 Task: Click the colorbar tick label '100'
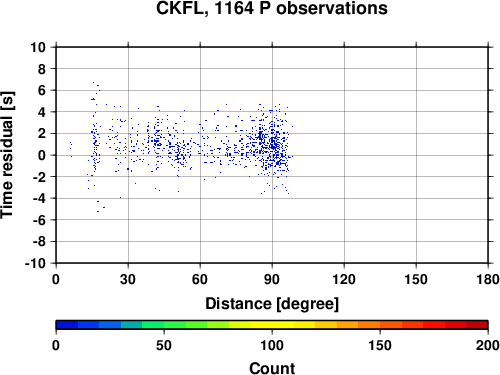point(272,345)
